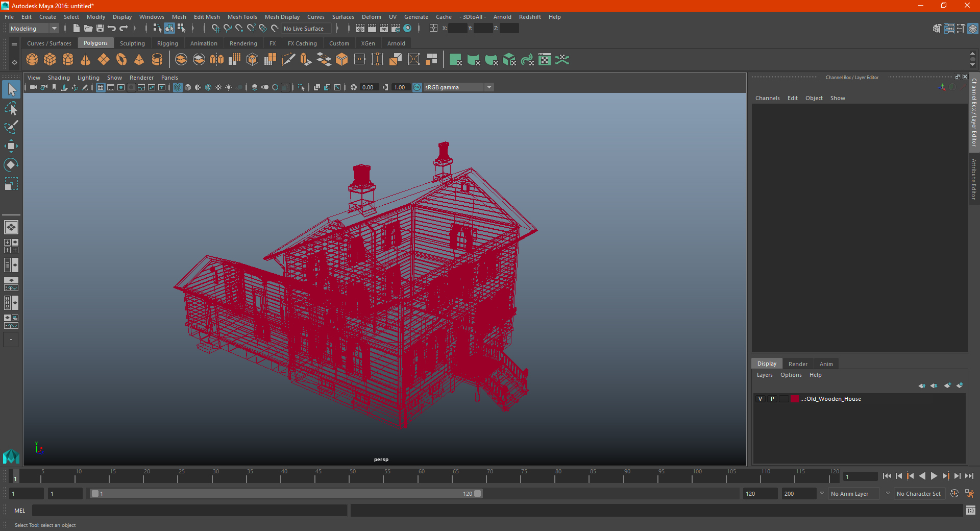Open the No Character Set dropdown
Screen dimensions: 980x531
(920, 494)
